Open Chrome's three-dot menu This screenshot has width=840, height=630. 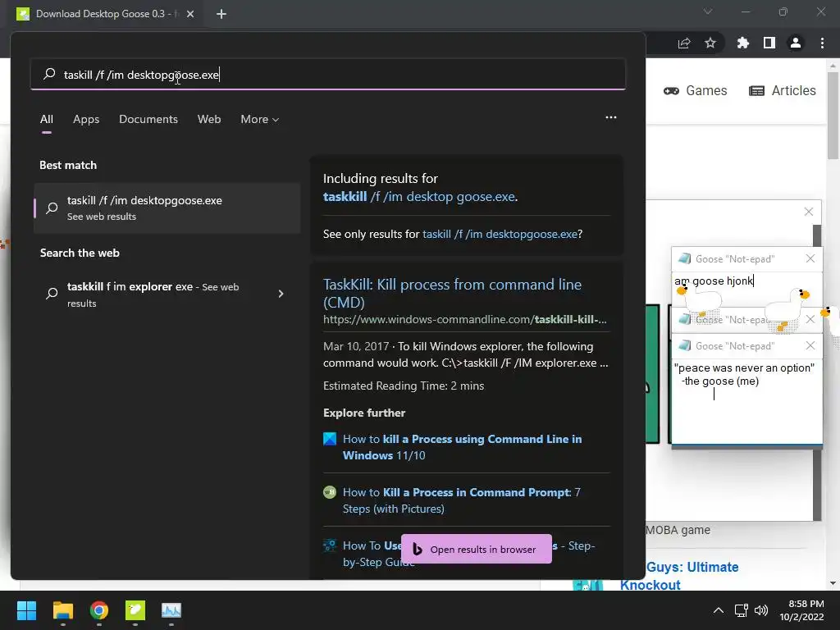coord(822,43)
